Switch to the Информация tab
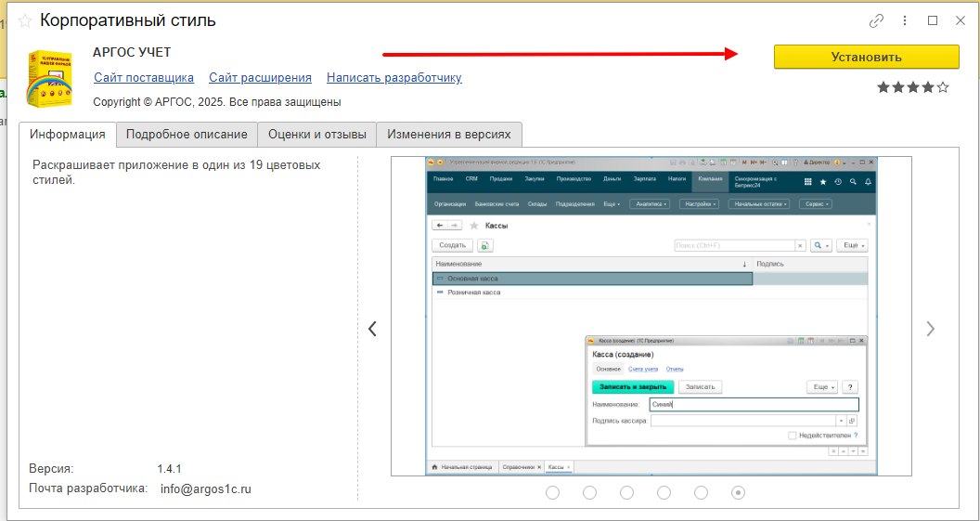980x521 pixels. [68, 135]
